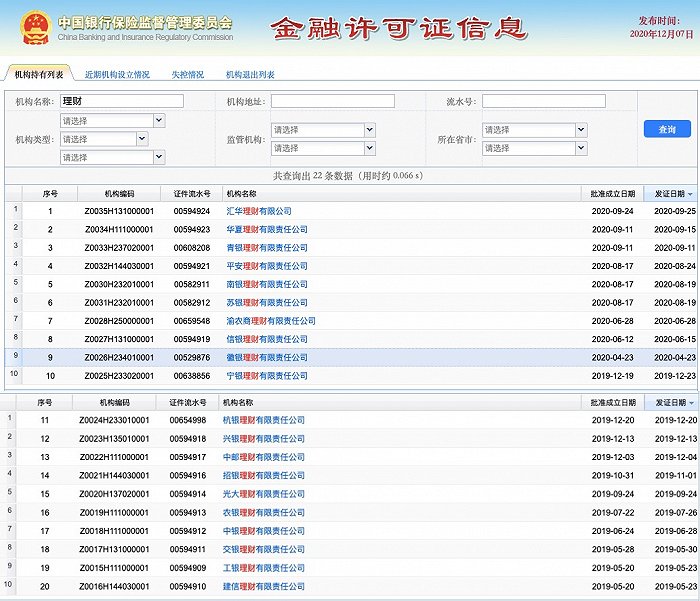700x601 pixels.
Task: Open the 华夏理财有限责任公司 link
Action: (x=267, y=230)
